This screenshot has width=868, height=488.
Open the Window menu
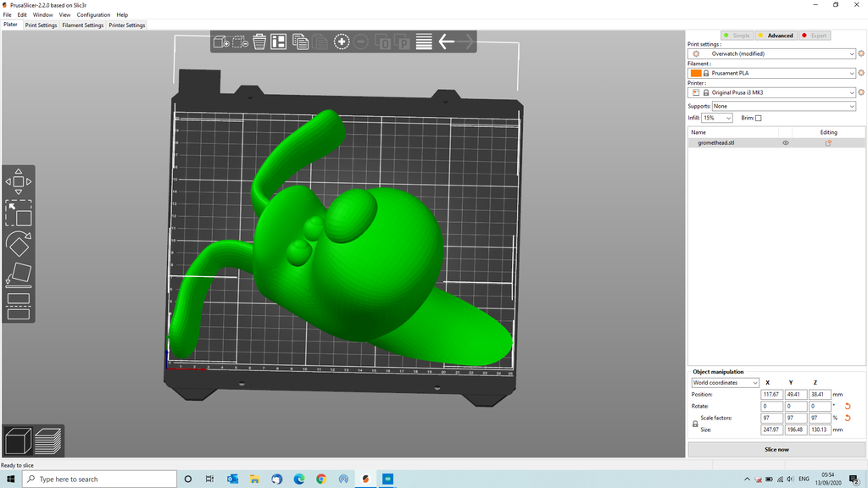42,15
